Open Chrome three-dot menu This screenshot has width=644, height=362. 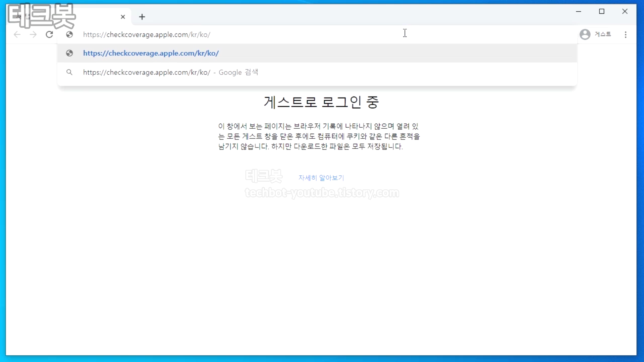(x=626, y=35)
